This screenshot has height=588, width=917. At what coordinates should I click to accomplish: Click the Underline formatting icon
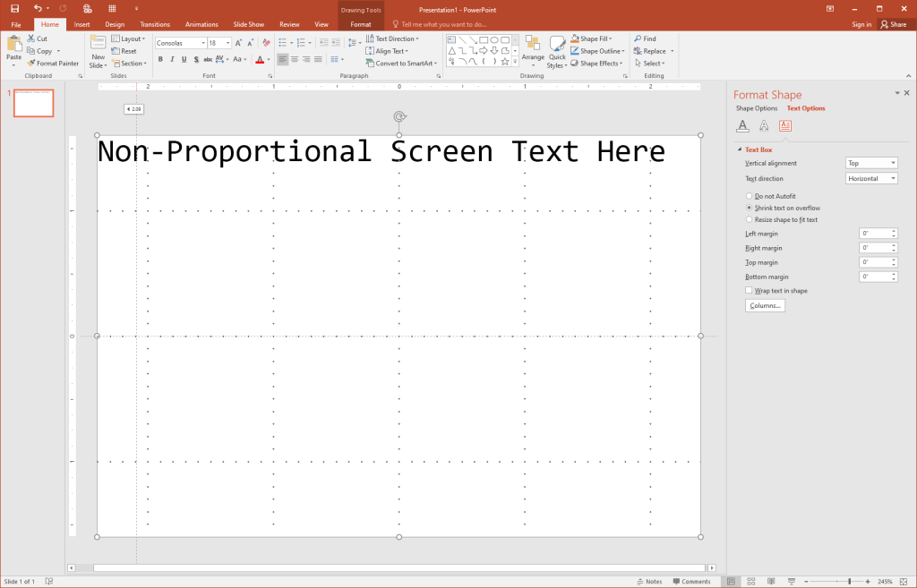[184, 60]
